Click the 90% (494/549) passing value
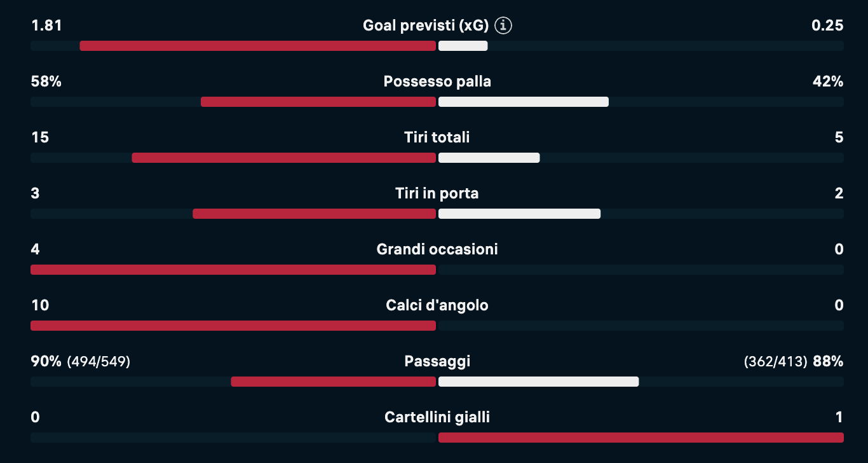 [x=81, y=361]
